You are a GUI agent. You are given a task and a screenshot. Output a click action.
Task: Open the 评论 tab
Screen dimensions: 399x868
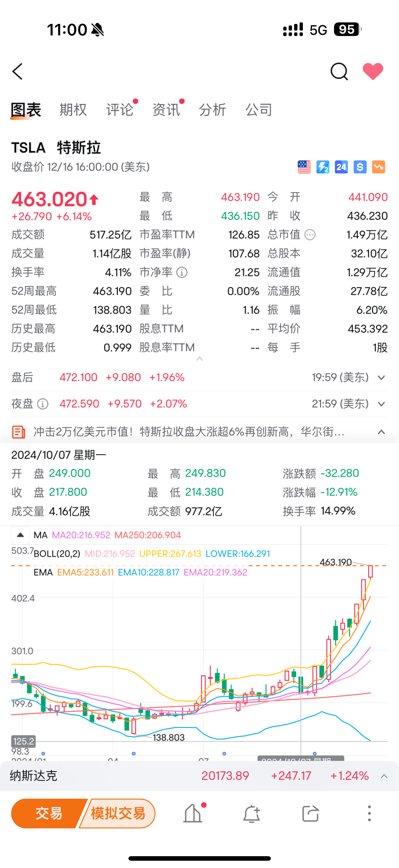coord(120,110)
